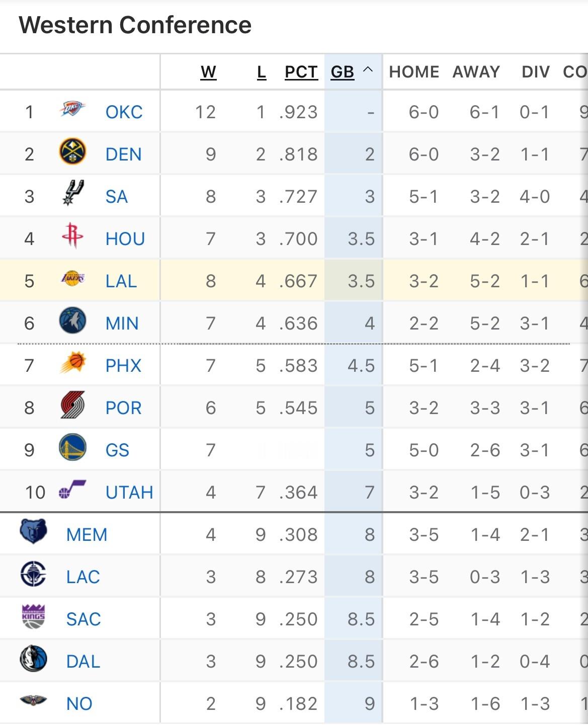Open the LAC team link
Viewport: 588px width, 725px height.
[x=83, y=577]
